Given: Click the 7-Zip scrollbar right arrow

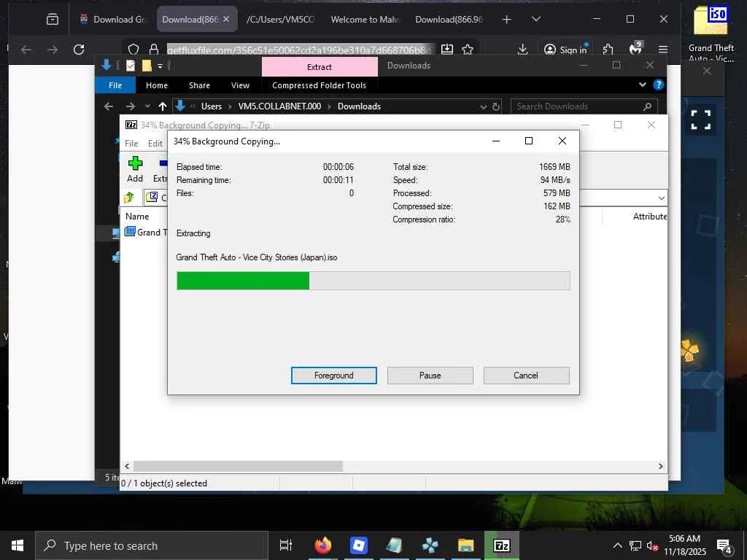Looking at the screenshot, I should tap(660, 466).
